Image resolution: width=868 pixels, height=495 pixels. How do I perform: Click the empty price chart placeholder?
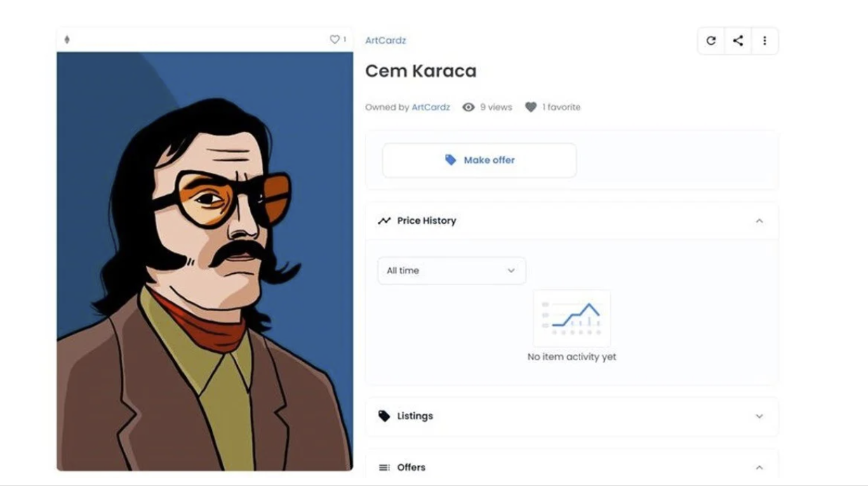pos(572,319)
